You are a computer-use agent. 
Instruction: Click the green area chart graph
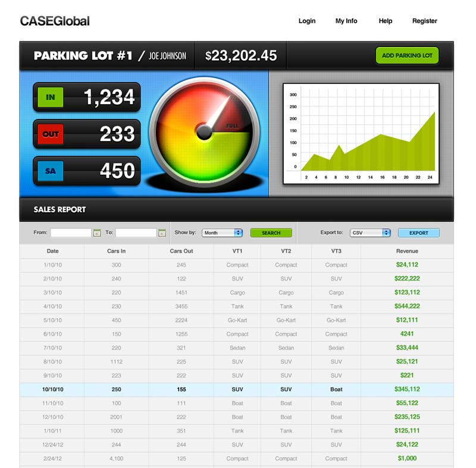[x=361, y=134]
